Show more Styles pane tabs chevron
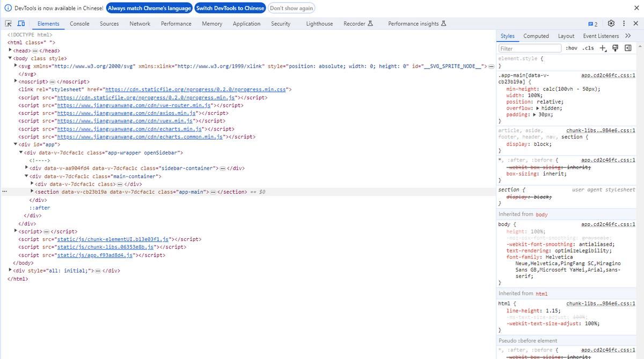644x359 pixels. [x=628, y=36]
